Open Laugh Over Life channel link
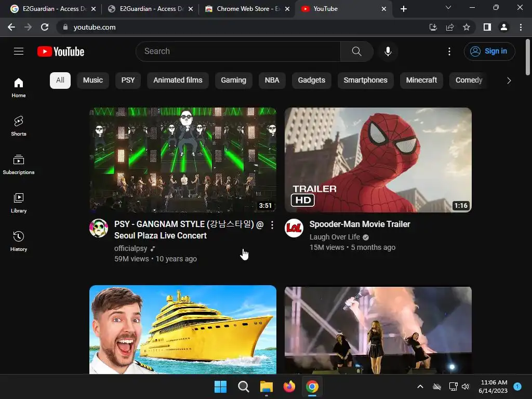Viewport: 532px width, 399px height. [335, 237]
